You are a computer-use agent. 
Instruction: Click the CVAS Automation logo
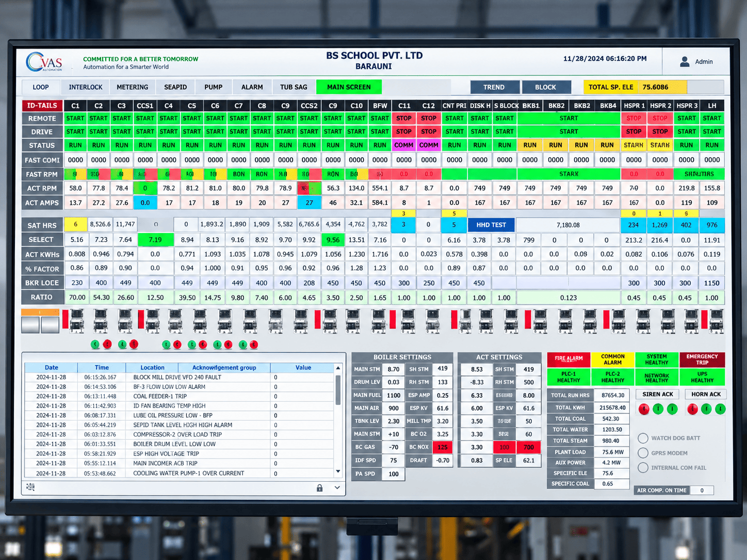pyautogui.click(x=44, y=62)
